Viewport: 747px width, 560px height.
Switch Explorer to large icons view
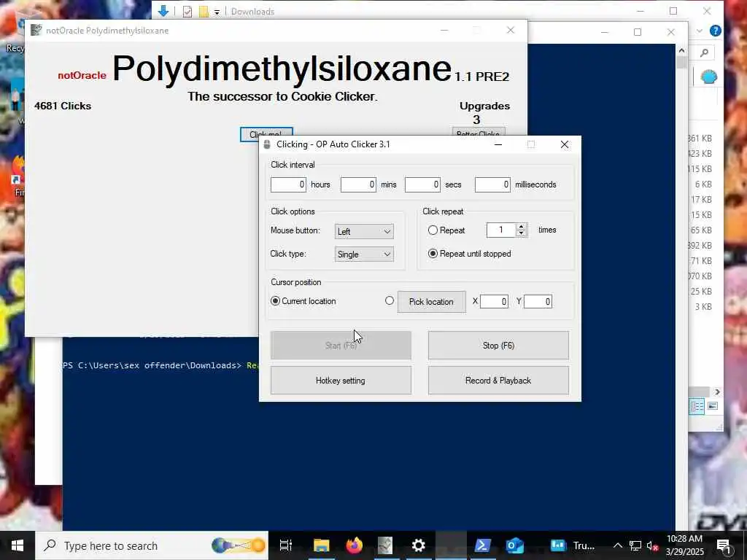pos(713,406)
